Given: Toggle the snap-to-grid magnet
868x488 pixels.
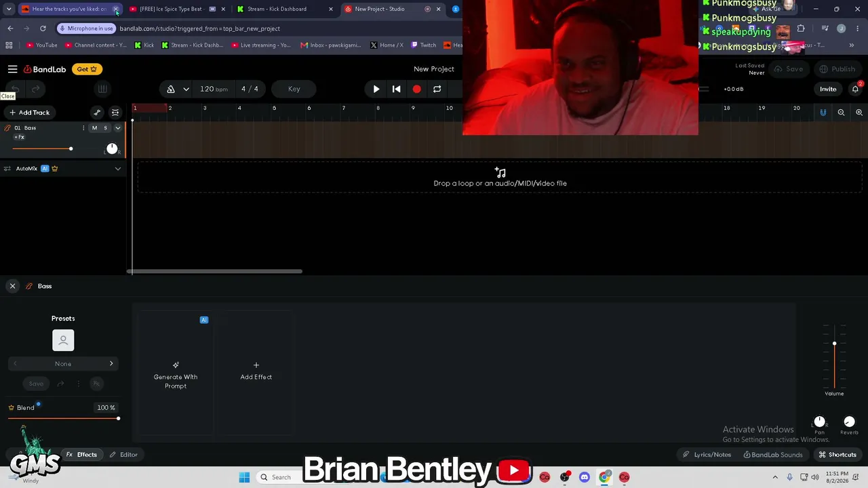Looking at the screenshot, I should [823, 113].
